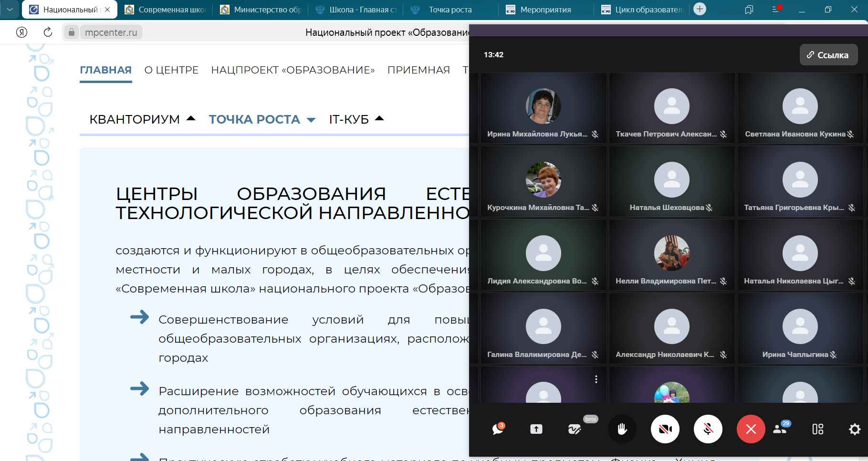This screenshot has width=868, height=461.
Task: Open the tab list dropdown chevron
Action: [10, 9]
